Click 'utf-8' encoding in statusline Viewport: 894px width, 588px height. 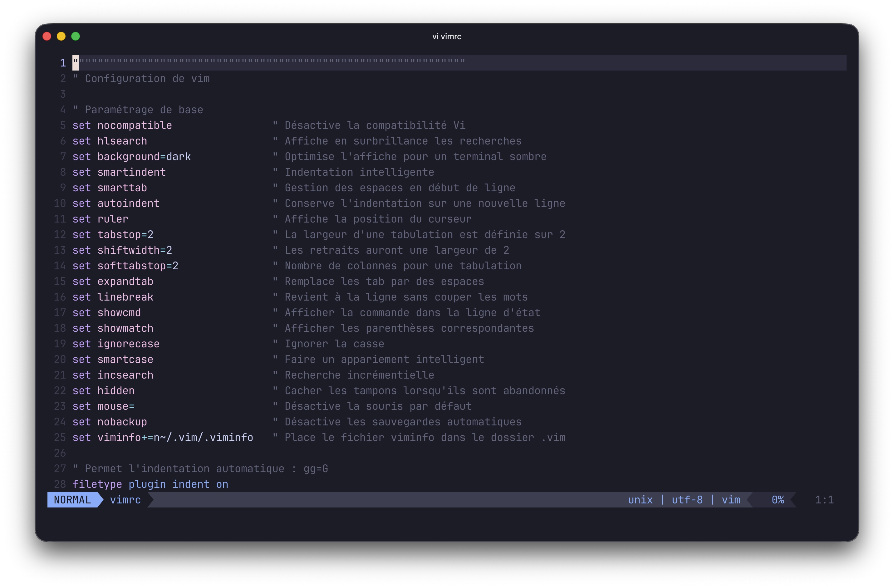687,500
